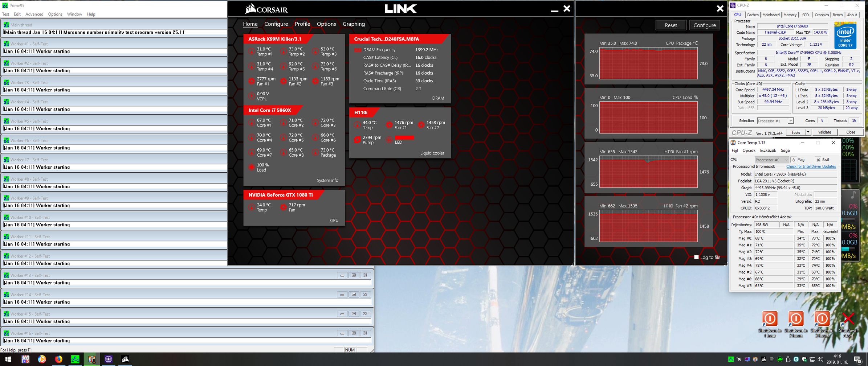
Task: Switch to the CPU-Z Memory tab
Action: [790, 15]
